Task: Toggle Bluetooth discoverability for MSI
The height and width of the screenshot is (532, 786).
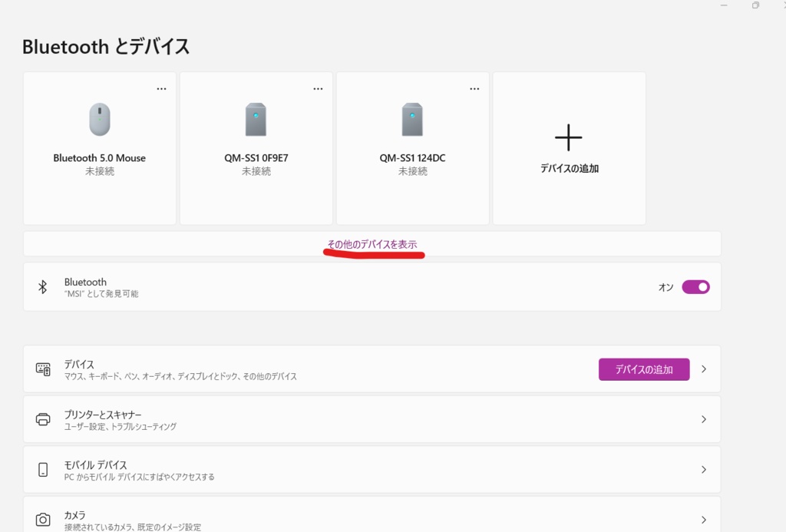Action: pos(695,286)
